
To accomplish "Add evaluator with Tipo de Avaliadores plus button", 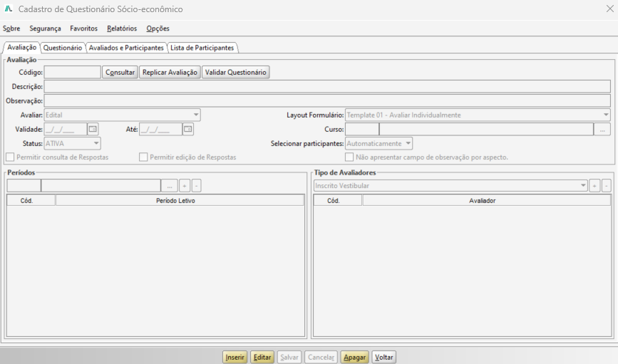I will [x=594, y=185].
